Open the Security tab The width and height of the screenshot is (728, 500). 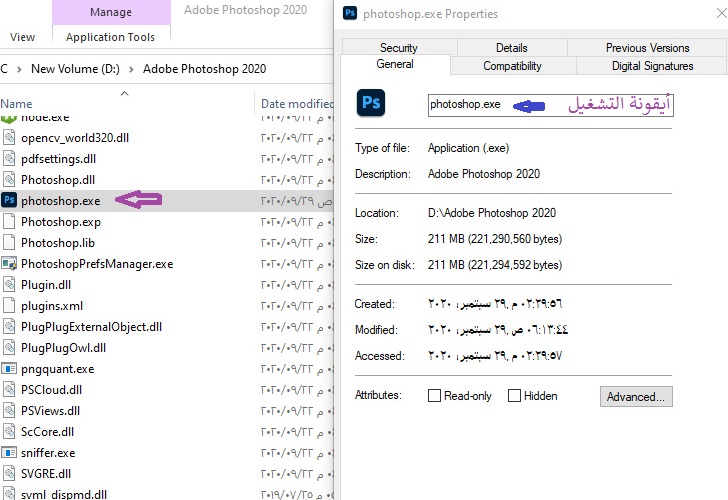(x=398, y=47)
